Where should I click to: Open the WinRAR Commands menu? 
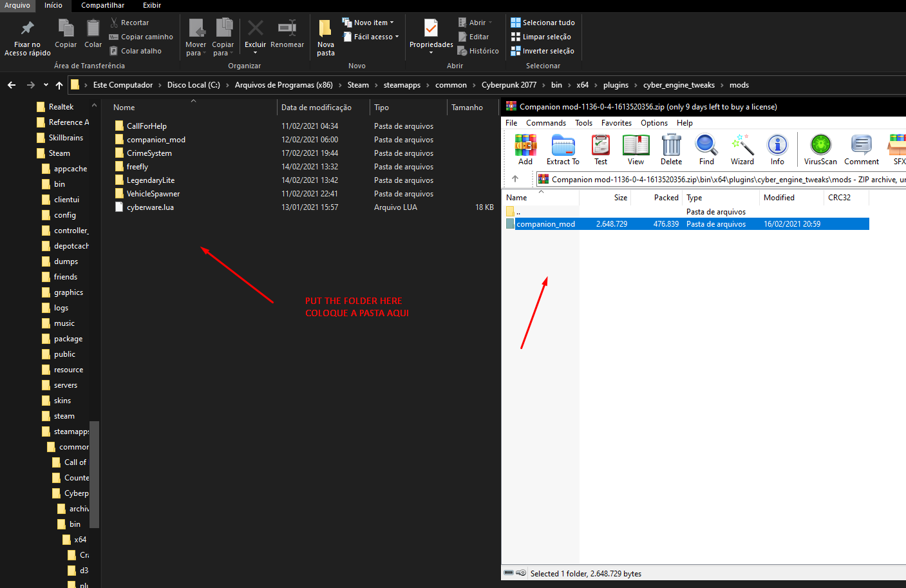click(x=546, y=123)
